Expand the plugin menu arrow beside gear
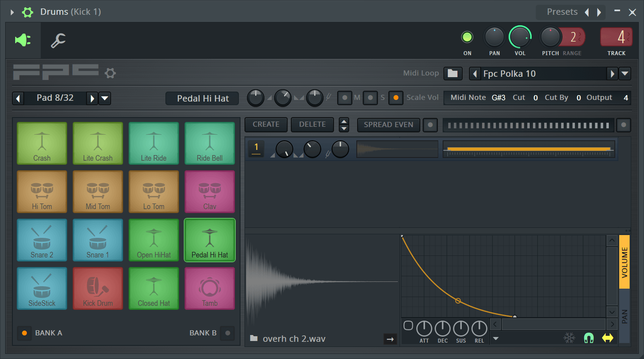Image resolution: width=644 pixels, height=359 pixels. click(12, 12)
